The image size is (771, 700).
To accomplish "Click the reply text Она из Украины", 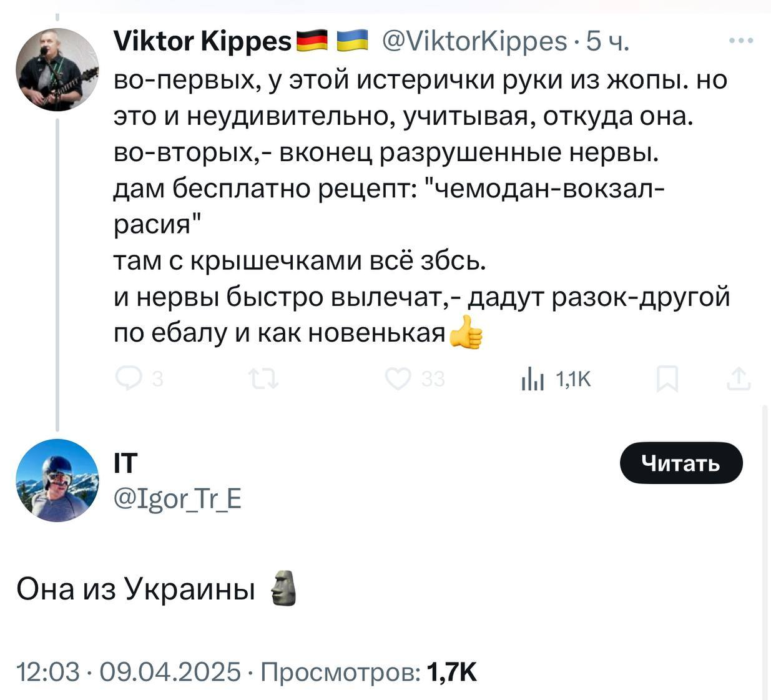I will [x=135, y=588].
